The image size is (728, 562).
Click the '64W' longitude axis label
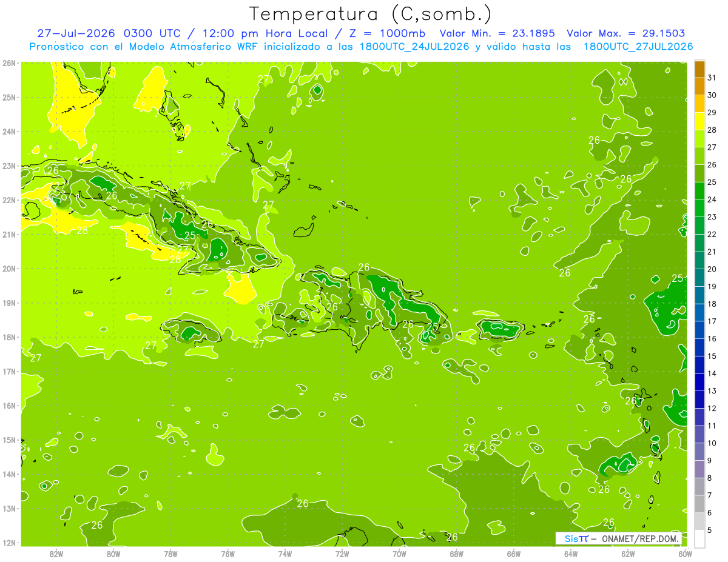click(x=571, y=554)
